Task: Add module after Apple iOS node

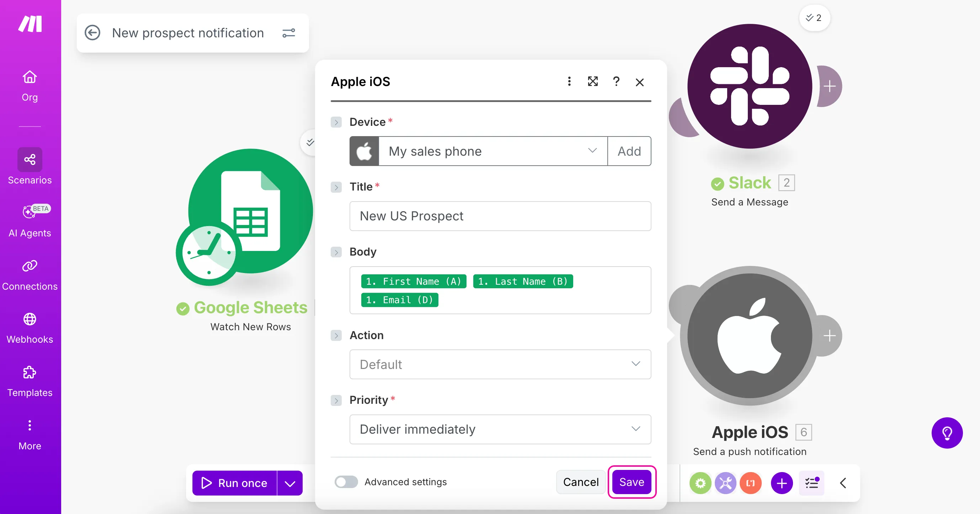Action: (829, 336)
